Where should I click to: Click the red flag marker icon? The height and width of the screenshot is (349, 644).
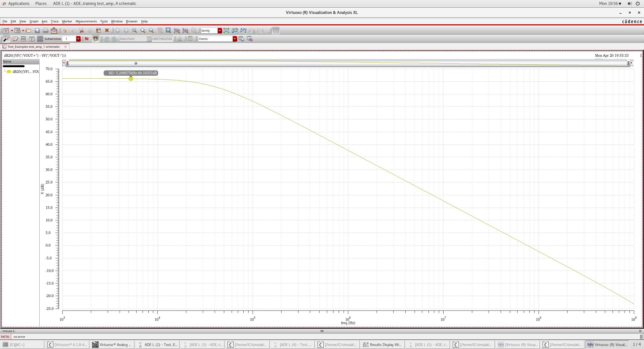point(87,39)
